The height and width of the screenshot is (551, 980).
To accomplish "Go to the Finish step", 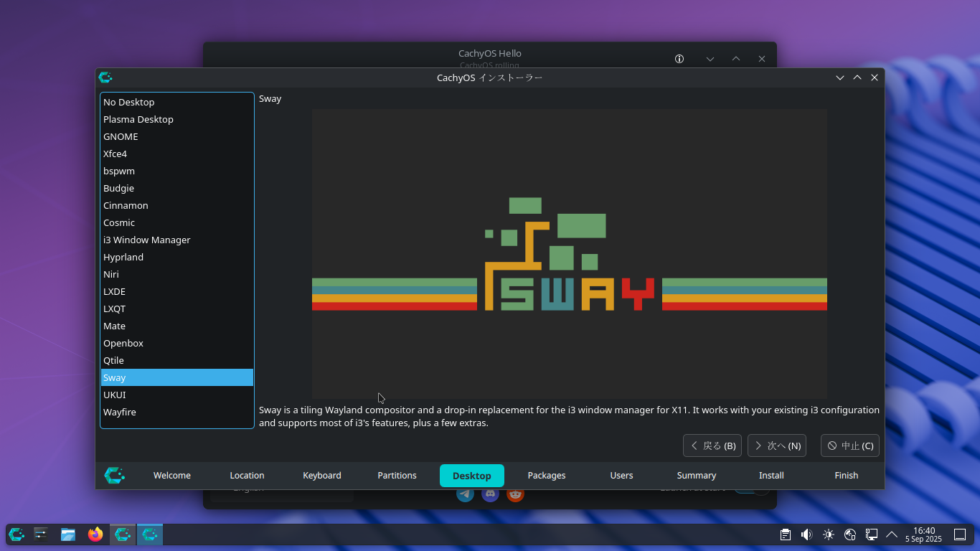I will [847, 475].
